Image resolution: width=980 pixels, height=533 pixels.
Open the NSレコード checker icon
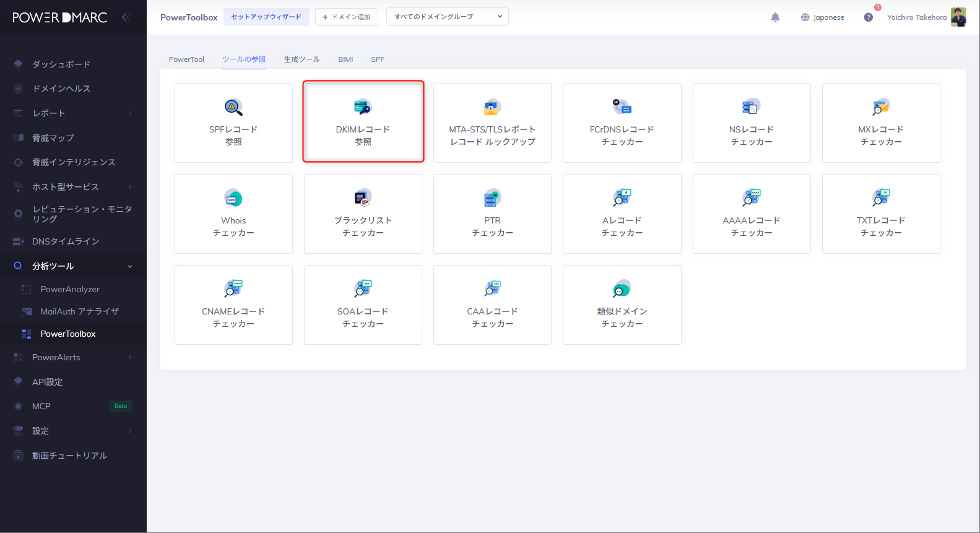(x=752, y=107)
